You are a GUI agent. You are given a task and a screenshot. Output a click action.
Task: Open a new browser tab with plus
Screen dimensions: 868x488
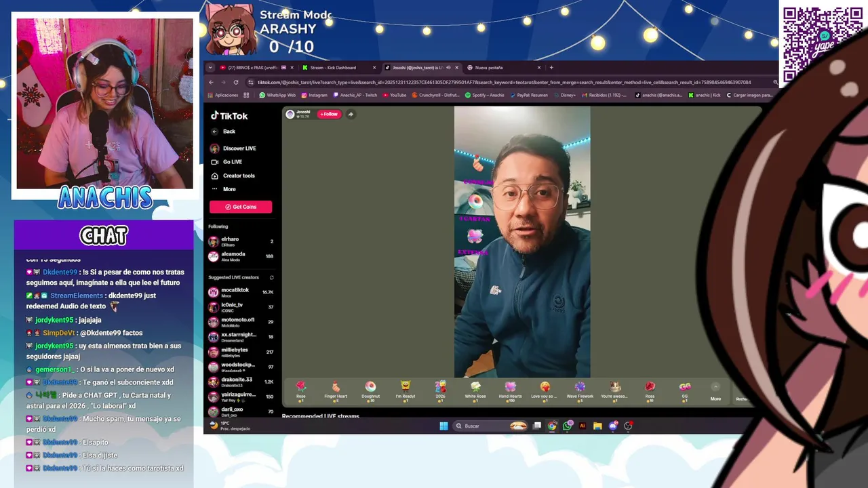click(x=551, y=68)
